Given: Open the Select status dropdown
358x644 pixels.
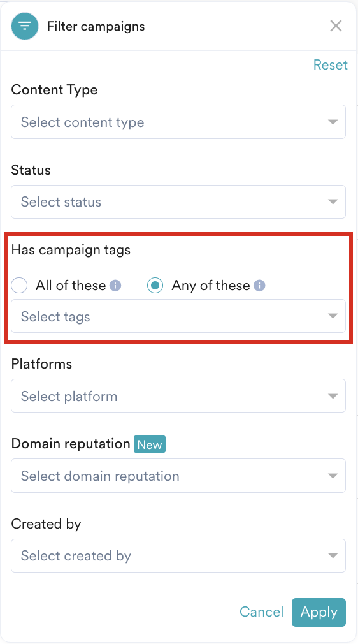Looking at the screenshot, I should (x=178, y=201).
